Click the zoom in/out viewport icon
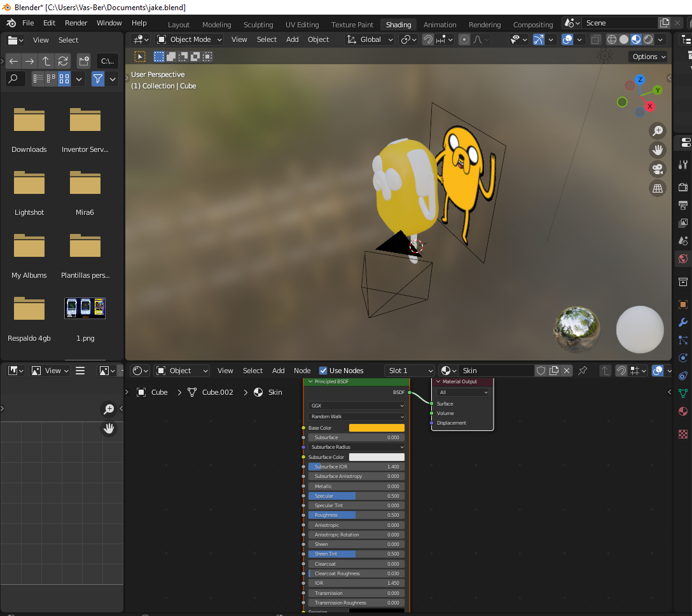Screen dimensions: 692x616 point(658,130)
